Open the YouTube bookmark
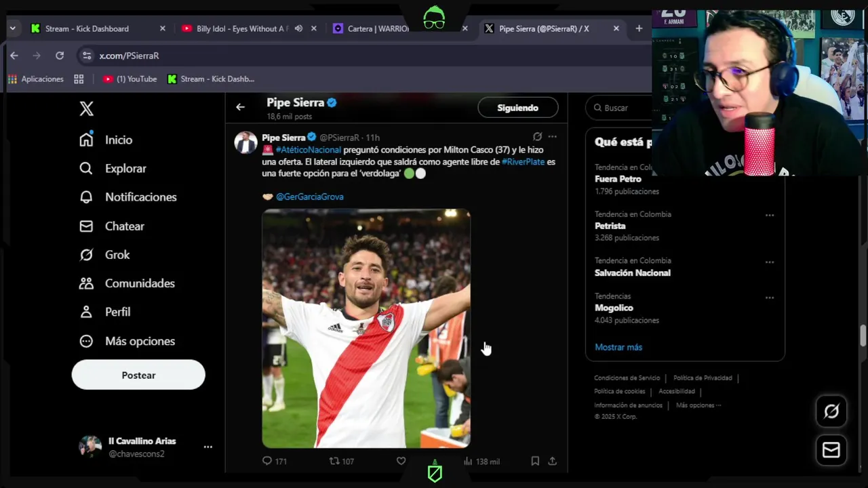 tap(130, 79)
